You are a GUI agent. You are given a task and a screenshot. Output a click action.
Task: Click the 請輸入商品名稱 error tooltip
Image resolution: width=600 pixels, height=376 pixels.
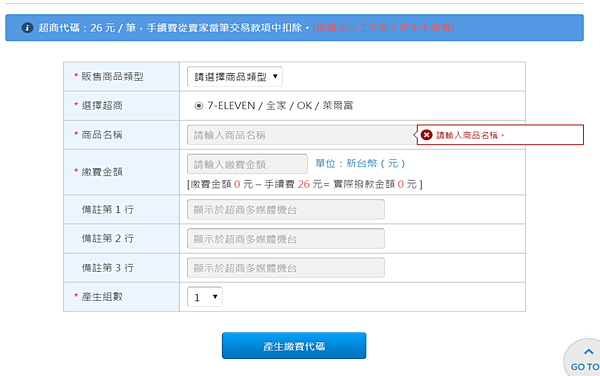tap(500, 135)
